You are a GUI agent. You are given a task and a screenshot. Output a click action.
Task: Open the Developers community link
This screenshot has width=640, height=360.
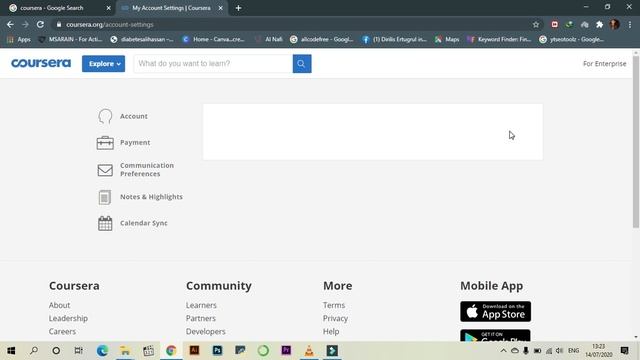coord(205,331)
